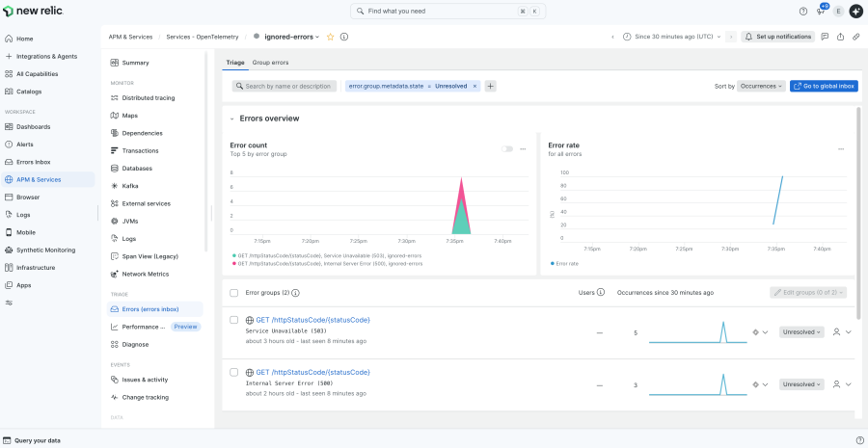The height and width of the screenshot is (448, 868).
Task: Switch to Group errors tab
Action: point(270,63)
